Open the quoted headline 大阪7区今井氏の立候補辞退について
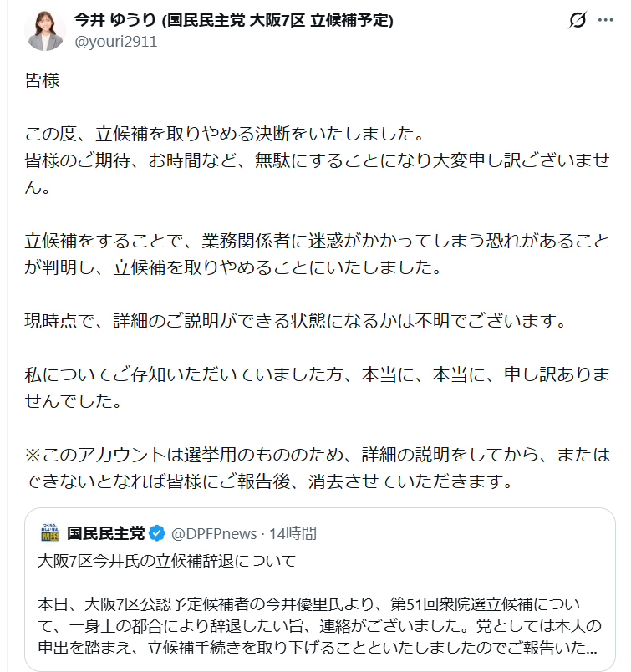 click(167, 560)
